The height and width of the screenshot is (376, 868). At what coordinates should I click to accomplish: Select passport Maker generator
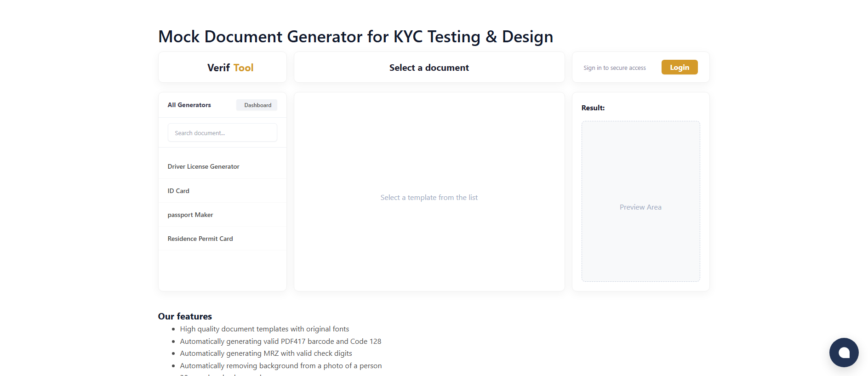(223, 215)
